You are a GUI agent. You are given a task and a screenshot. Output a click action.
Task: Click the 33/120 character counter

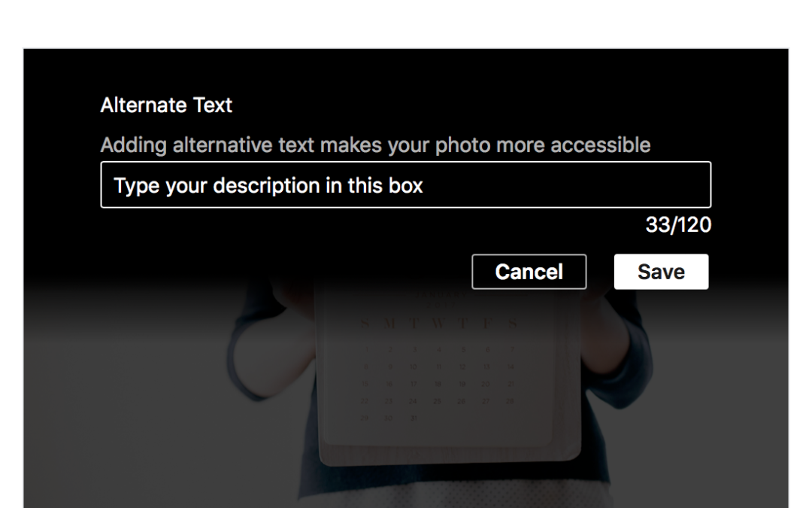tap(678, 224)
